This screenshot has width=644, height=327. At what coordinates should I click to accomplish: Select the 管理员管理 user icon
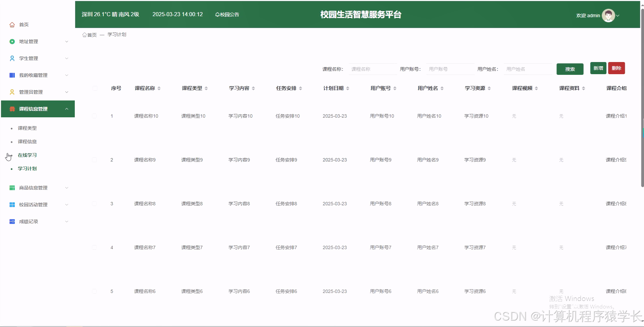click(12, 92)
